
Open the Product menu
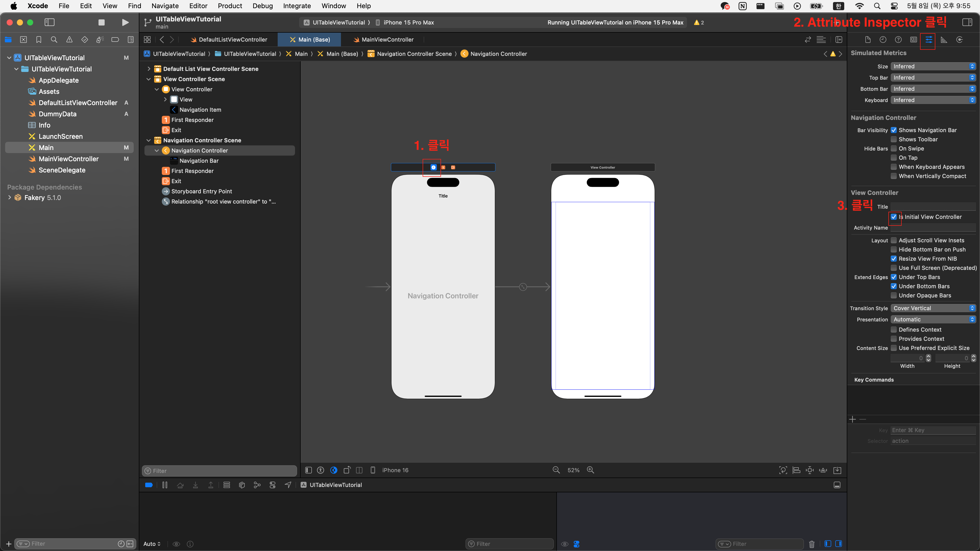coord(230,6)
